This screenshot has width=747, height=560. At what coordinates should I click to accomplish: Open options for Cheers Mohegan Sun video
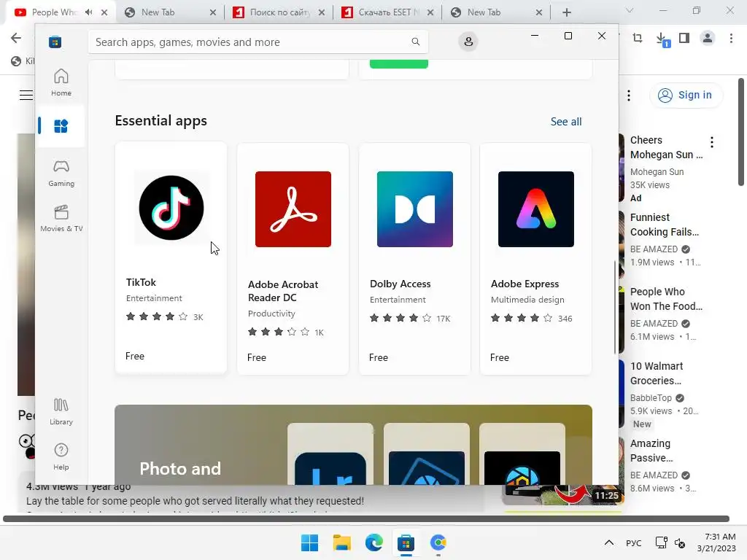click(712, 142)
